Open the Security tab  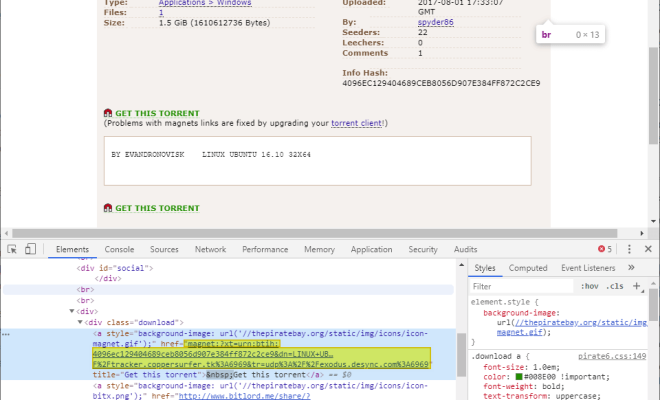(x=423, y=249)
